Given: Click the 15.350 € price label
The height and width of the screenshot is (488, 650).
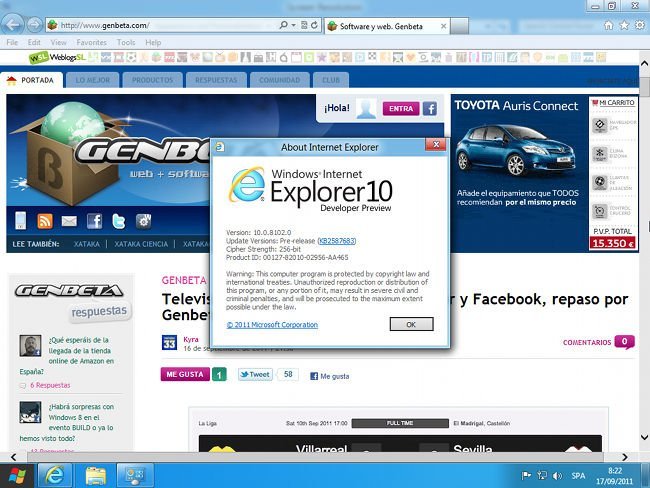Looking at the screenshot, I should (x=613, y=243).
